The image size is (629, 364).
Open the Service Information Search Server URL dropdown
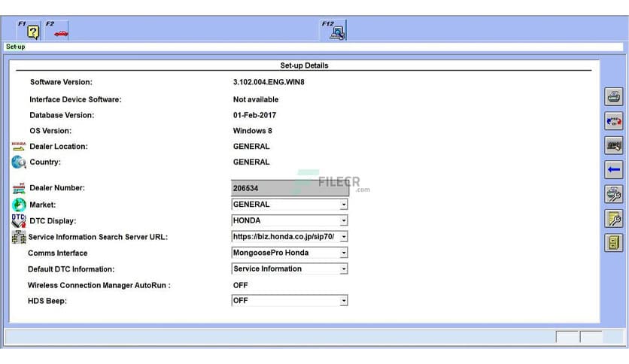290,236
